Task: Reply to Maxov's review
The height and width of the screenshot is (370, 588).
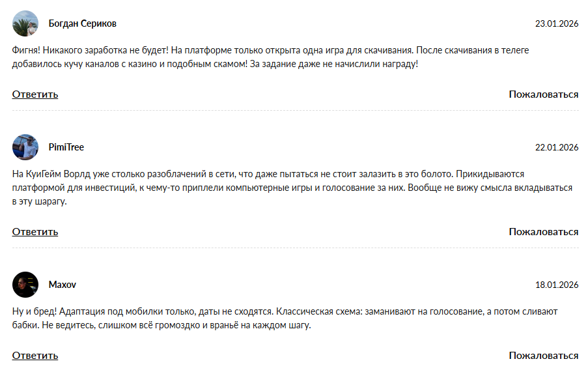Action: [x=35, y=356]
